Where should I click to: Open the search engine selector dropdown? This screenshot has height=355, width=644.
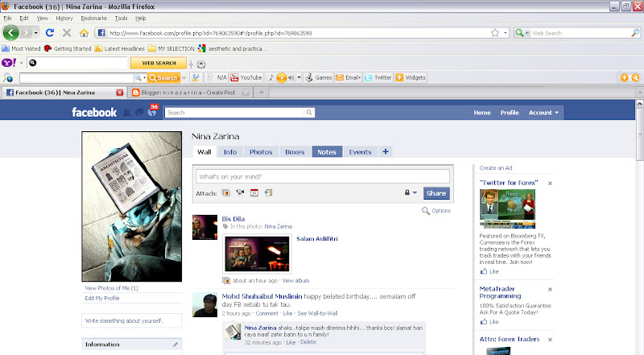point(522,33)
